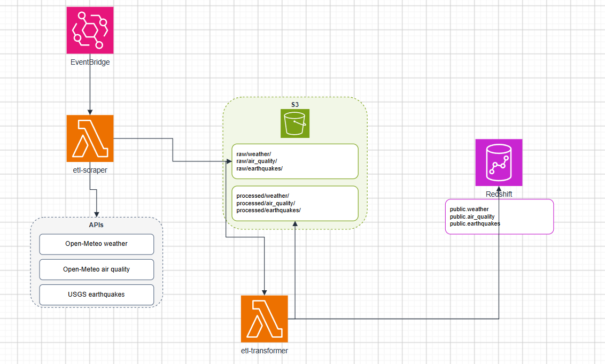Select the EventBridge icon
This screenshot has width=605, height=364.
pyautogui.click(x=90, y=30)
